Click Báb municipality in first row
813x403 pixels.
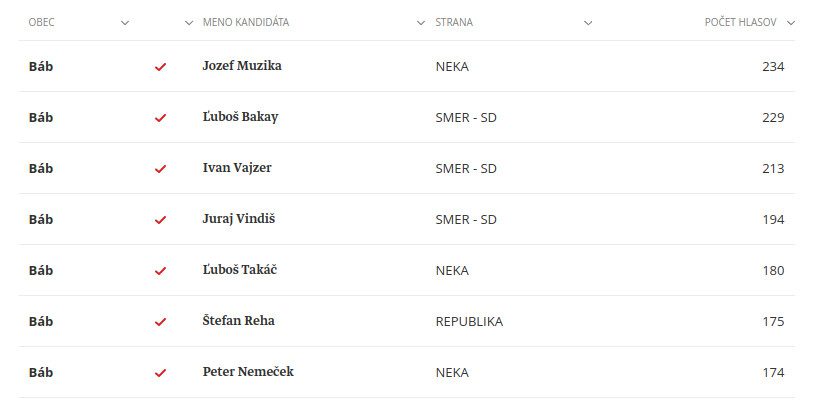click(41, 66)
